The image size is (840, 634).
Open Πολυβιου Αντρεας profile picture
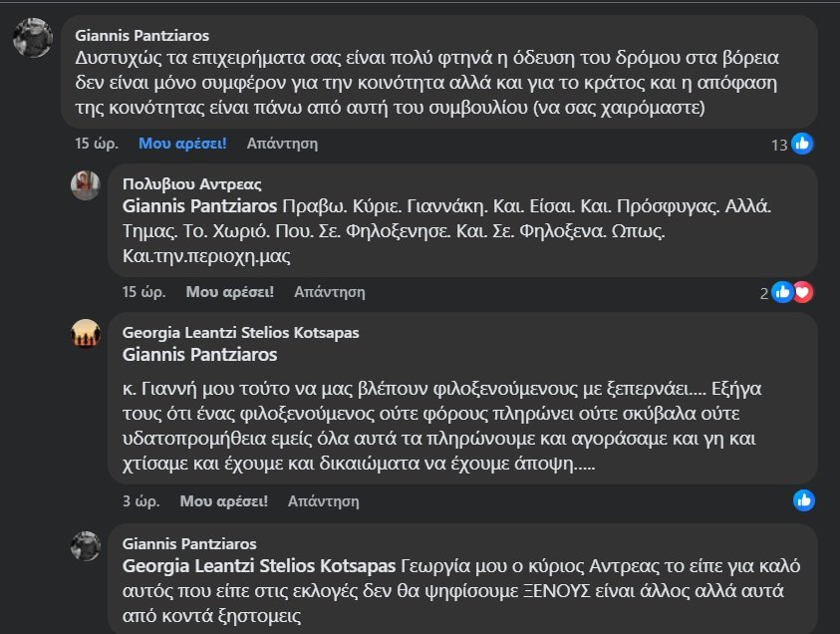(x=86, y=185)
